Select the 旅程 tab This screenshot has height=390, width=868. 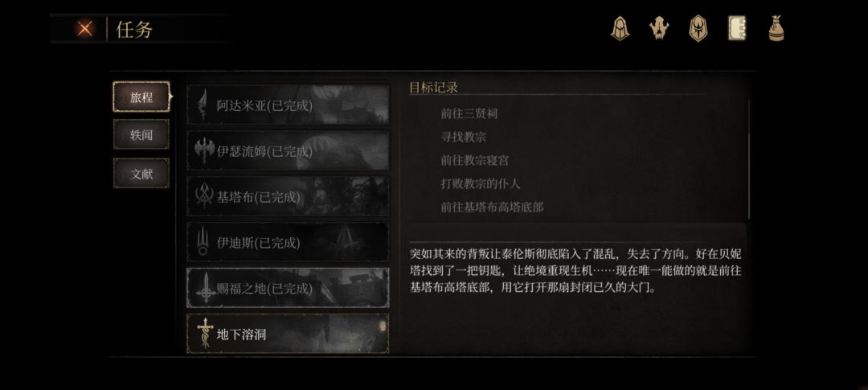click(141, 97)
